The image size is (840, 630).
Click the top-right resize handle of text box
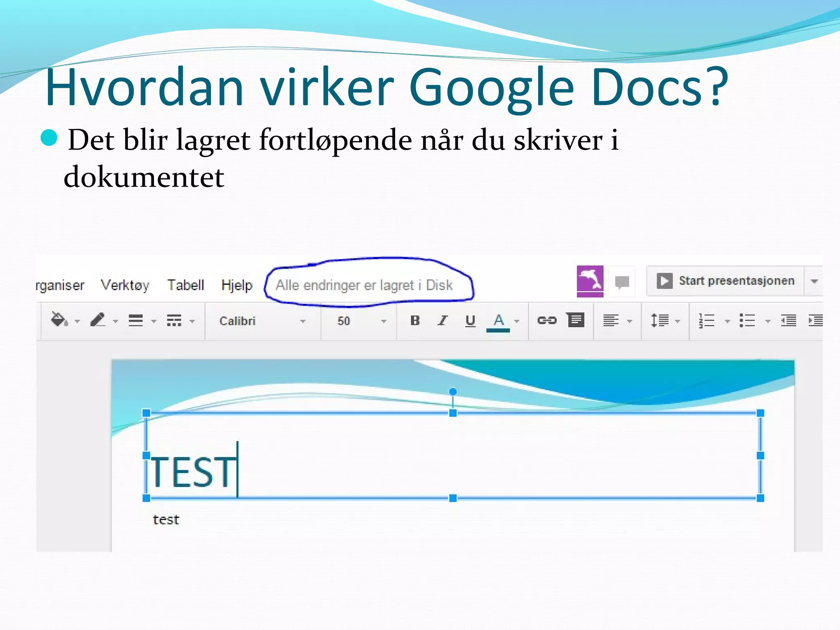[x=760, y=413]
